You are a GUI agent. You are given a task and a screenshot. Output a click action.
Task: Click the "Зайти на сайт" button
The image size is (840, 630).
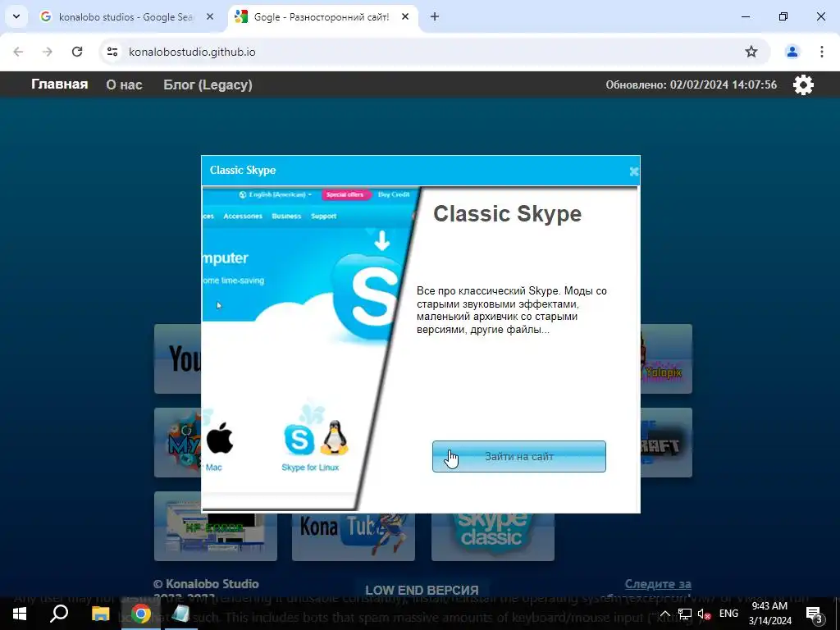pos(518,456)
